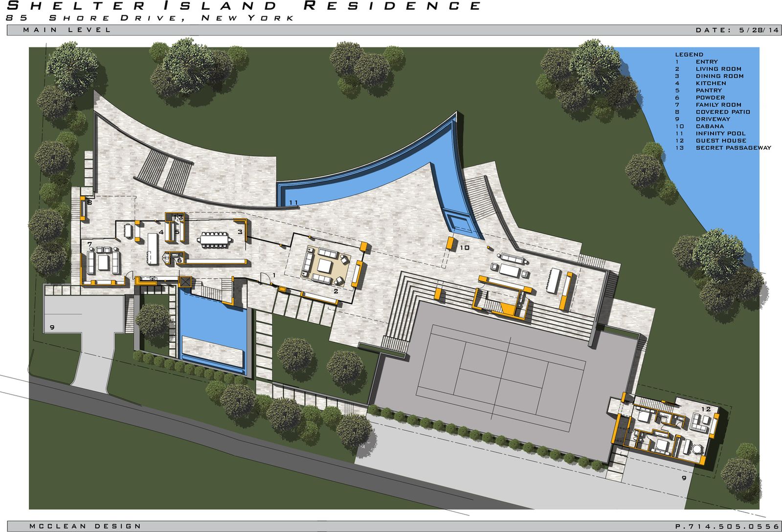Screen dimensions: 782x532
Task: Click the number 11 infinity pool marker
Action: 293,202
